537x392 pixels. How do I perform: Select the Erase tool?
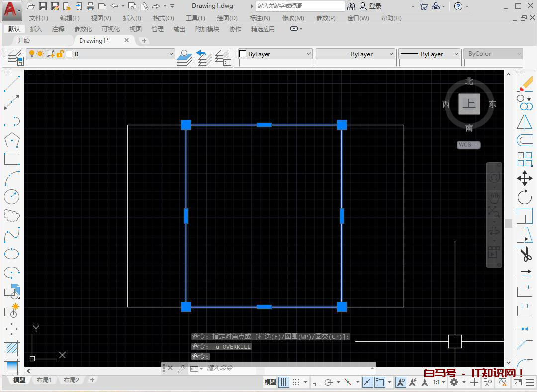(525, 85)
